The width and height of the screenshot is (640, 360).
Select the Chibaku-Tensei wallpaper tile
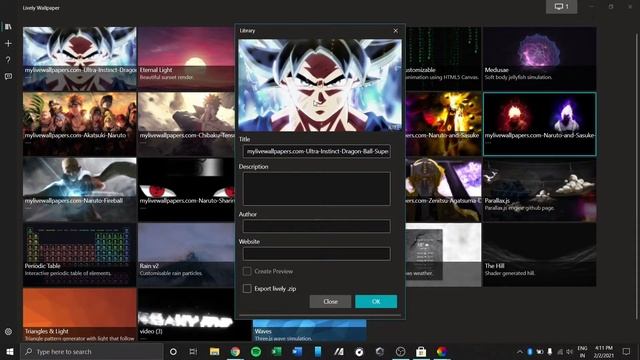point(186,124)
